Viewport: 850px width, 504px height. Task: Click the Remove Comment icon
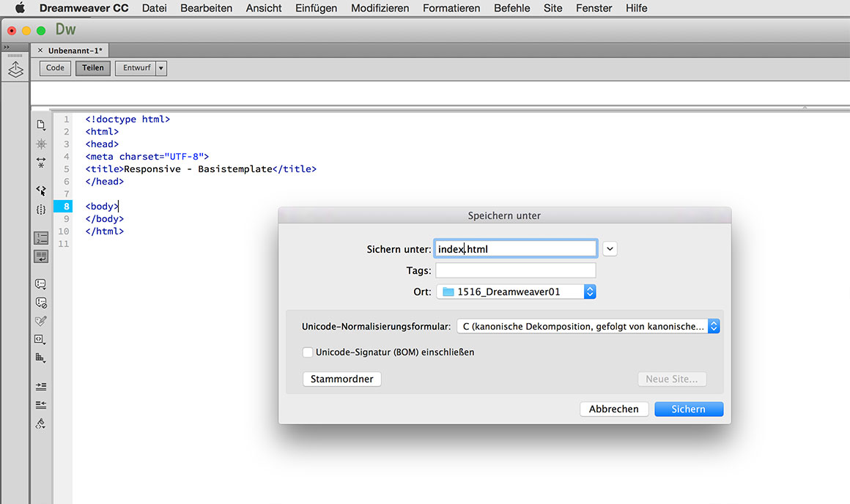(x=41, y=303)
